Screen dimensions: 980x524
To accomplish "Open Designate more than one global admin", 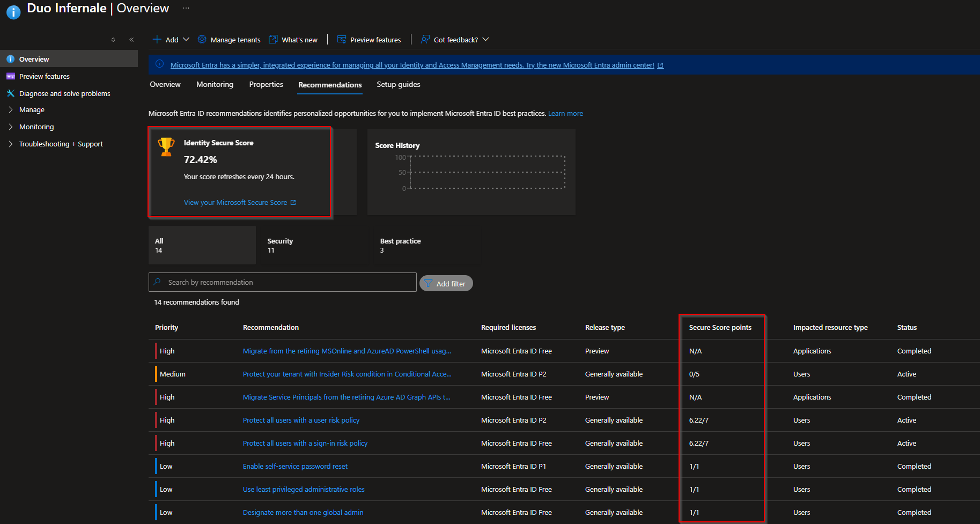I will pyautogui.click(x=303, y=512).
